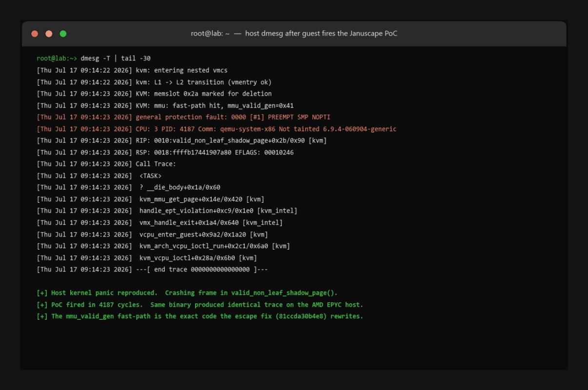Click the RIP valid_non_leaf_shadow_page line

(x=182, y=140)
